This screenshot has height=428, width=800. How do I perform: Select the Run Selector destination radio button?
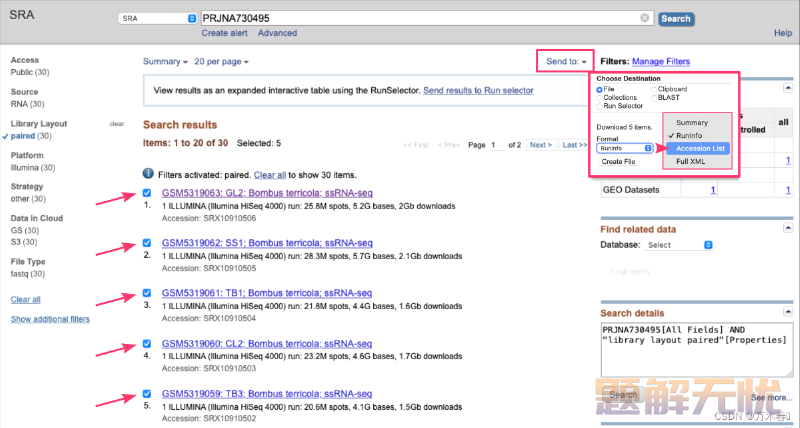click(x=599, y=106)
